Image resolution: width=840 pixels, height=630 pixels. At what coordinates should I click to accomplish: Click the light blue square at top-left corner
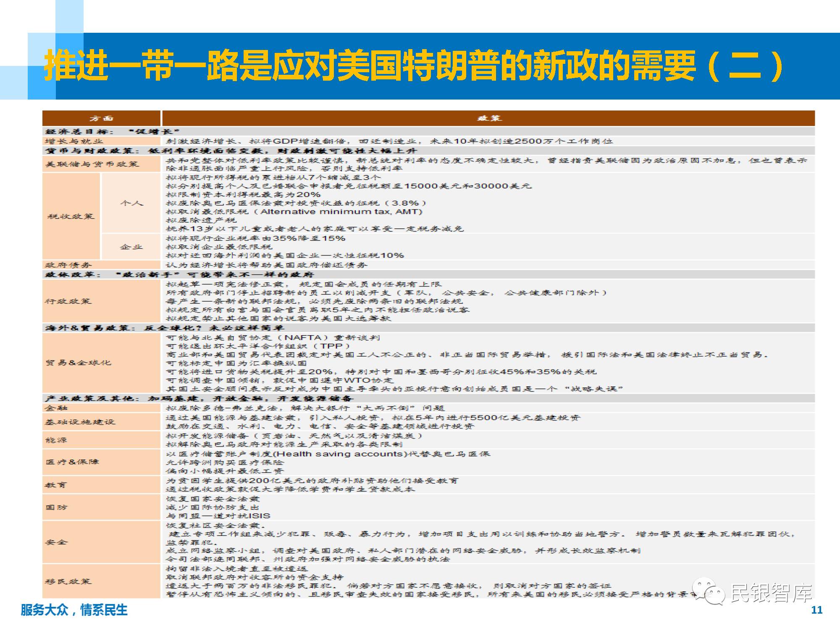(x=70, y=16)
